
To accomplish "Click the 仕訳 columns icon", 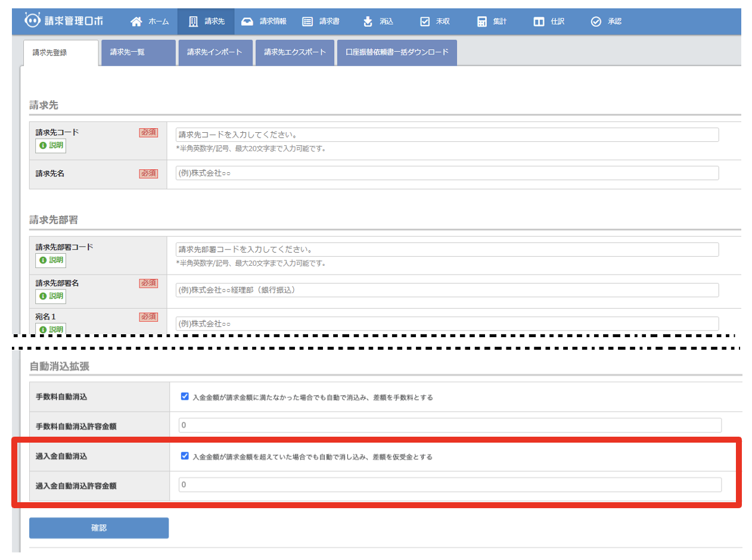I will [x=539, y=22].
